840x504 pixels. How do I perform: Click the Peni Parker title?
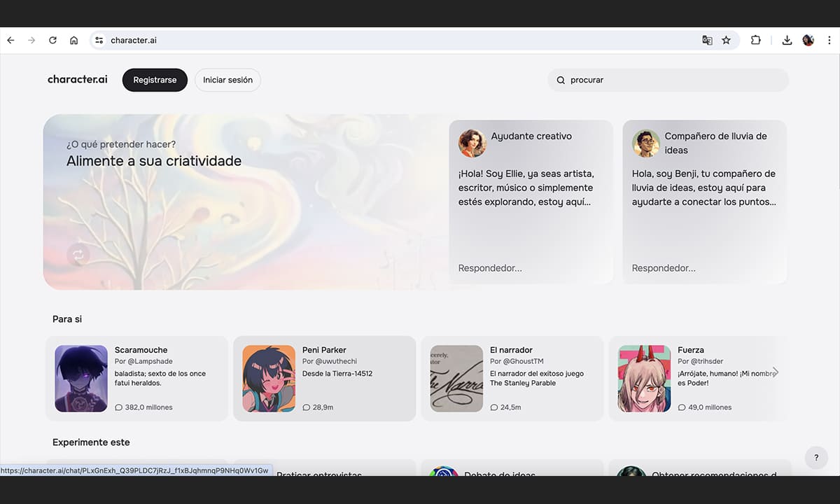click(324, 350)
